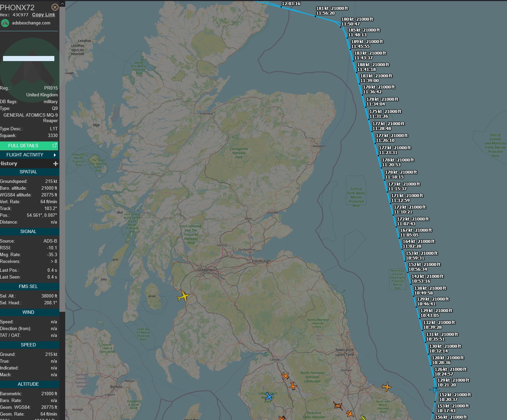Viewport: 507px width, 420px height.
Task: Click the track label timestamped 12:03:16
Action: coord(291,4)
